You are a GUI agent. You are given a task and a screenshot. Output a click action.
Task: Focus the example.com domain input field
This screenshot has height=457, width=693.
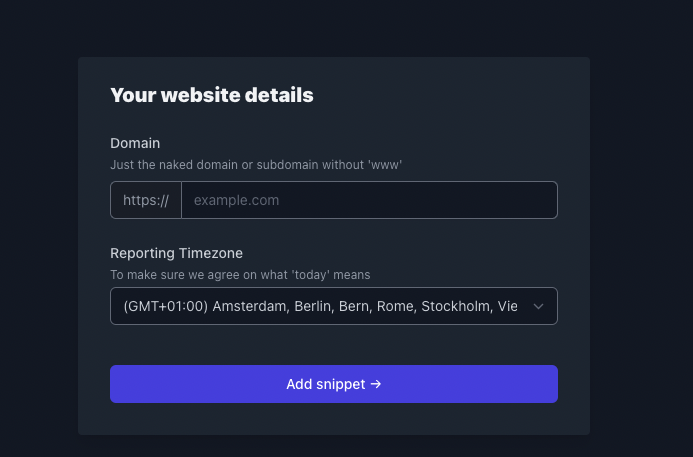click(x=369, y=200)
